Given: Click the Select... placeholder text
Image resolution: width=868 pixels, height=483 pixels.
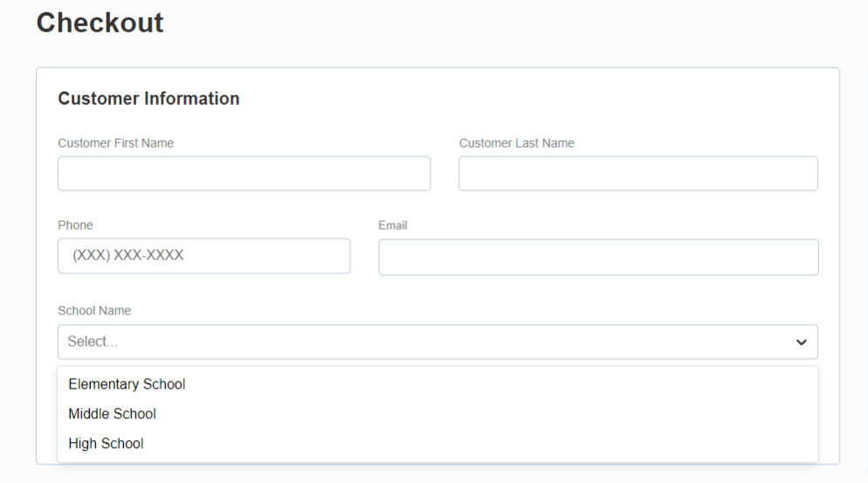Looking at the screenshot, I should [93, 342].
